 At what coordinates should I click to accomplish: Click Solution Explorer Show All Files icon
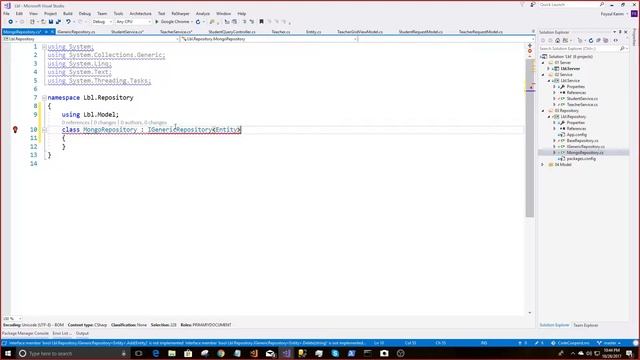606,40
